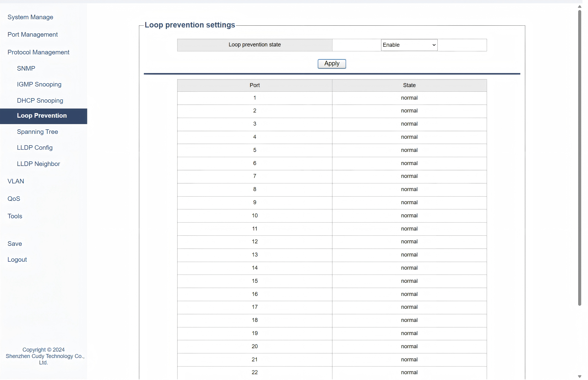Click the scrollbar up arrow
This screenshot has width=588, height=380.
coord(579,6)
